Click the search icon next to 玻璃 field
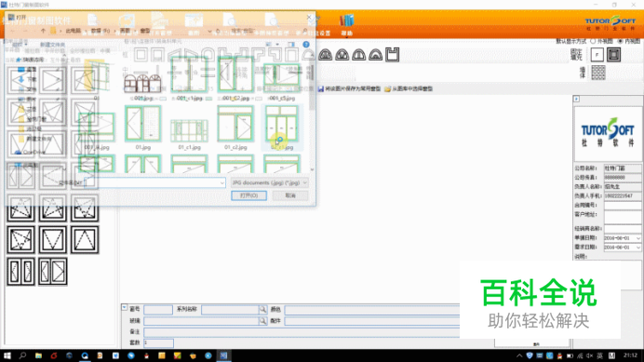The width and height of the screenshot is (644, 362). point(262,320)
